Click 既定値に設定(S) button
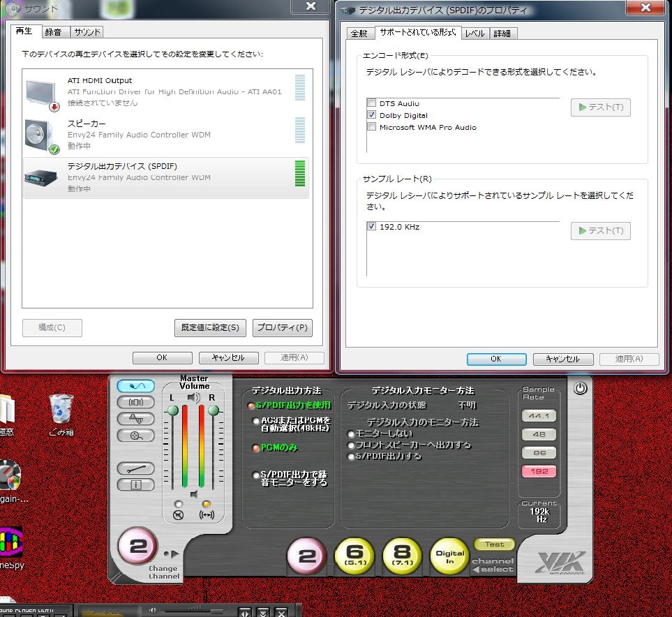 (x=211, y=327)
